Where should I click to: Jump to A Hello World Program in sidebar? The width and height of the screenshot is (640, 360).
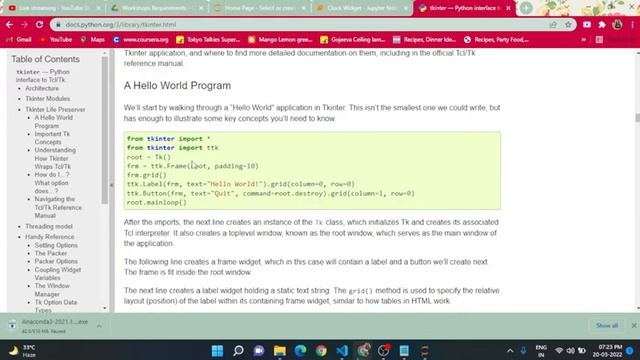(x=53, y=122)
